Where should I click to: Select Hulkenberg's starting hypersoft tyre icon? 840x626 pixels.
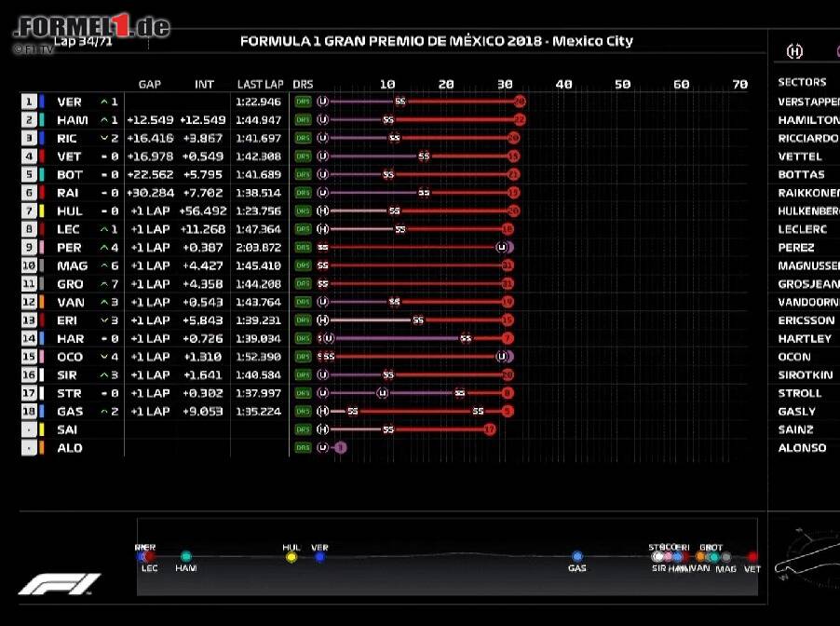322,211
